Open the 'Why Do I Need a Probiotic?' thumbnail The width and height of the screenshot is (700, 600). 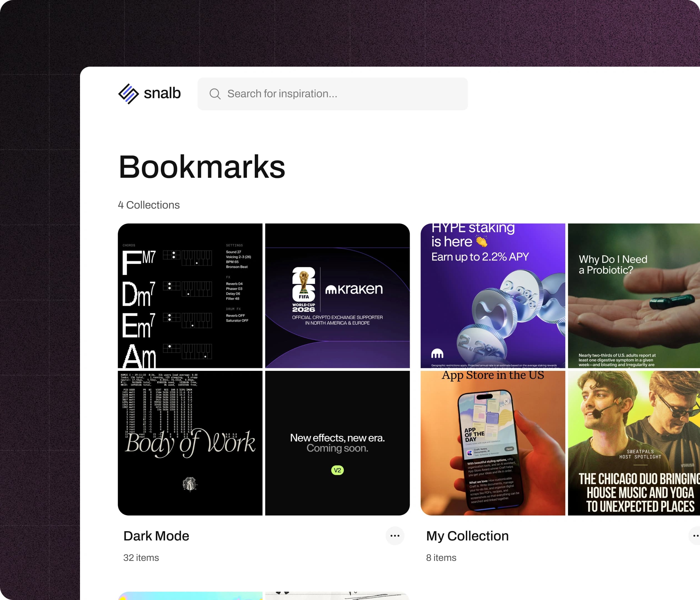tap(634, 296)
